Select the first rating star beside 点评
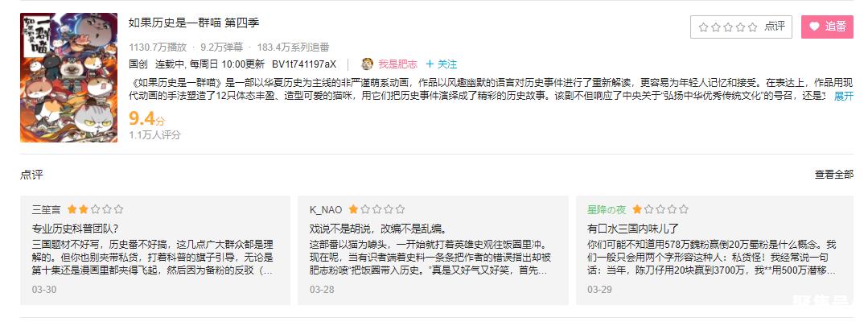This screenshot has height=330, width=868. point(704,27)
